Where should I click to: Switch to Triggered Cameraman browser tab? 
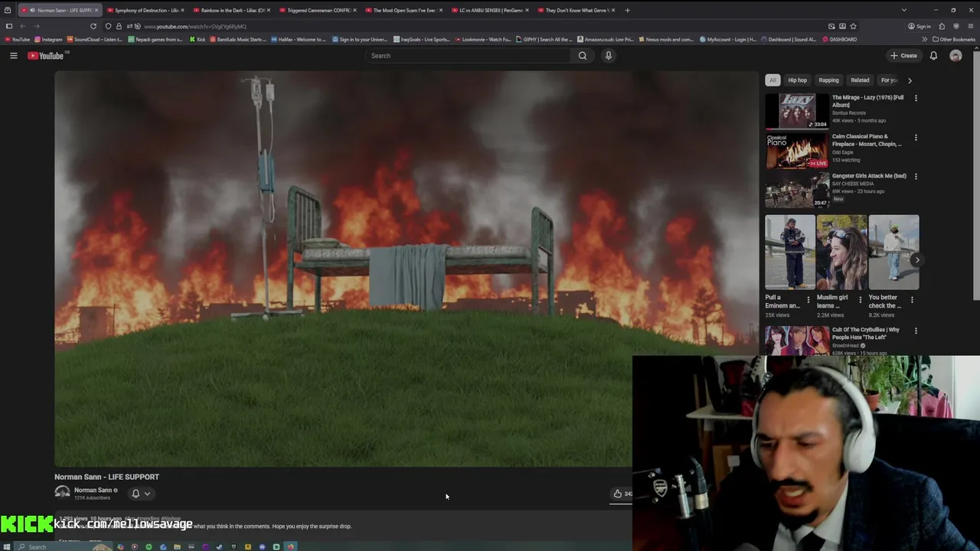pos(318,10)
